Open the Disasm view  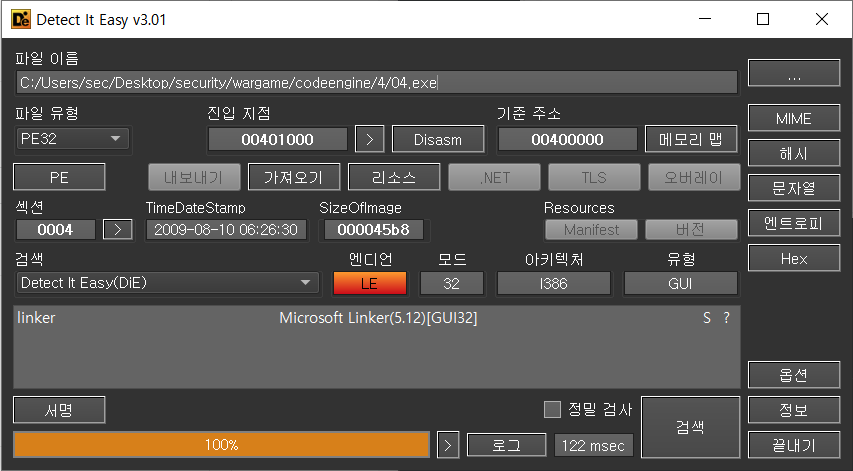[438, 140]
